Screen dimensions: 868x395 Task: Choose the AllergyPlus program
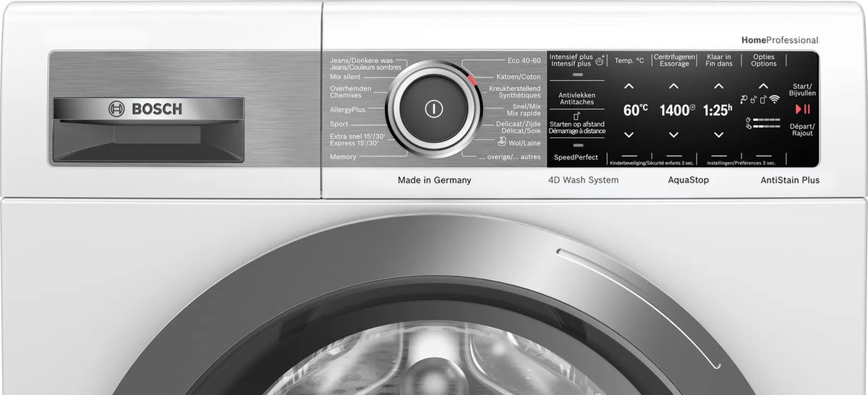click(347, 109)
